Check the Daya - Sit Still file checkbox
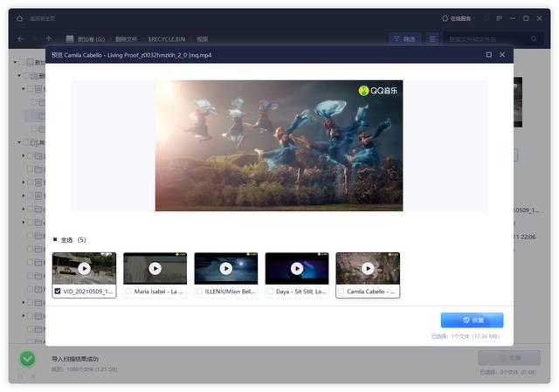The image size is (559, 392). point(270,291)
